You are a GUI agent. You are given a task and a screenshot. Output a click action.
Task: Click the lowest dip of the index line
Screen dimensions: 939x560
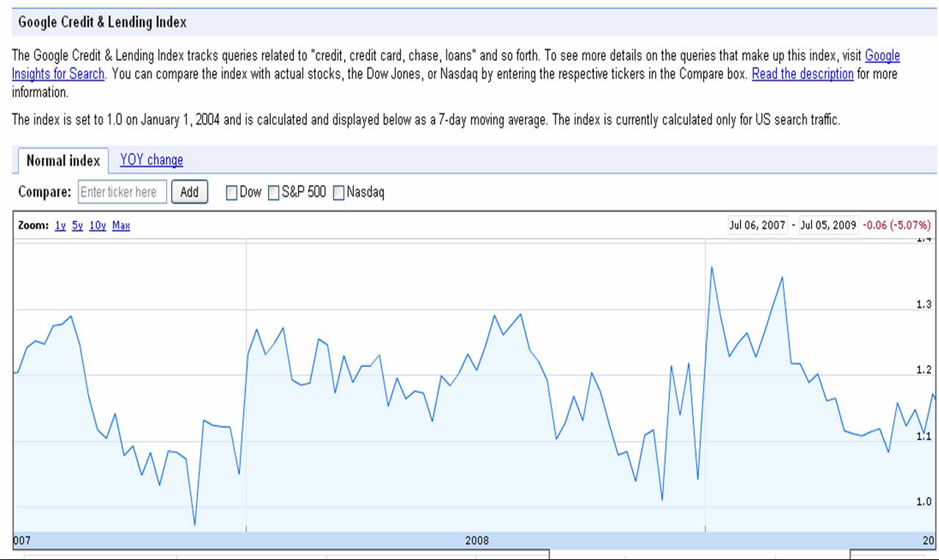click(x=195, y=524)
